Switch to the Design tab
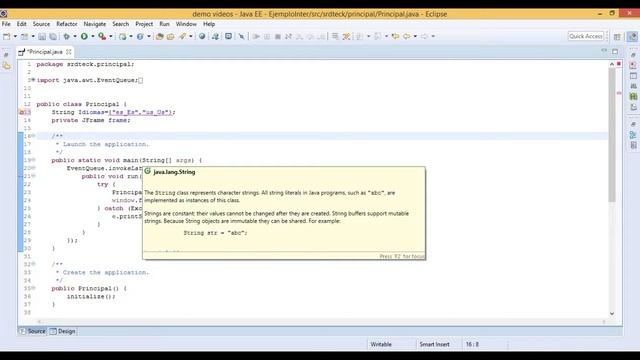The height and width of the screenshot is (360, 640). tap(63, 331)
